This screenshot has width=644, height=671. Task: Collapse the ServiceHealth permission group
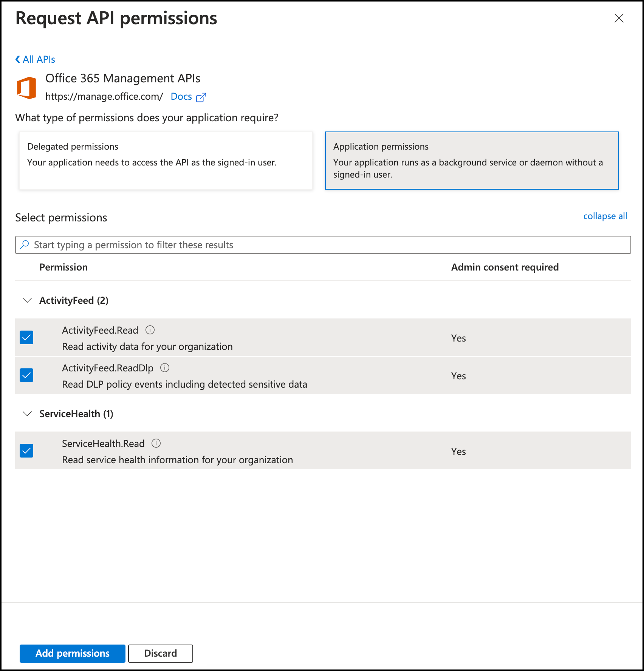tap(27, 414)
